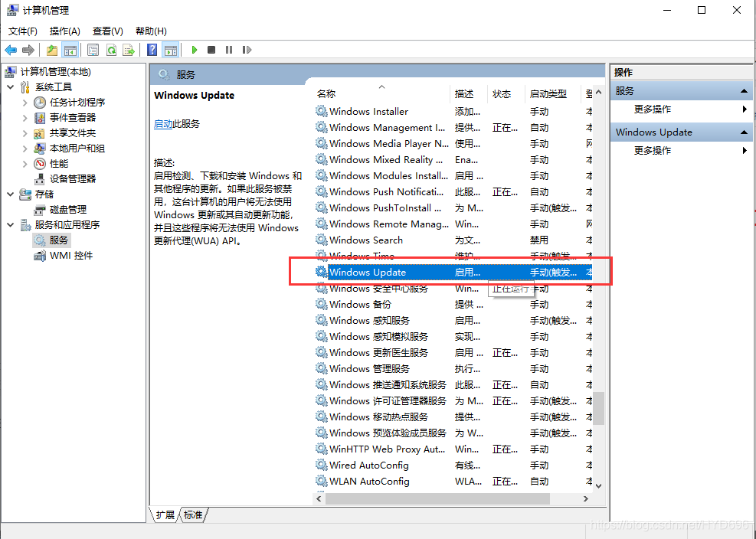This screenshot has height=539, width=756.
Task: Toggle the Show/Hide console tree icon
Action: pyautogui.click(x=70, y=50)
